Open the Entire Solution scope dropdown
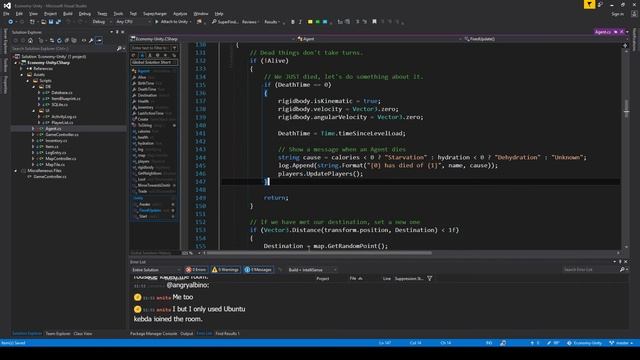The width and height of the screenshot is (640, 360). [156, 270]
